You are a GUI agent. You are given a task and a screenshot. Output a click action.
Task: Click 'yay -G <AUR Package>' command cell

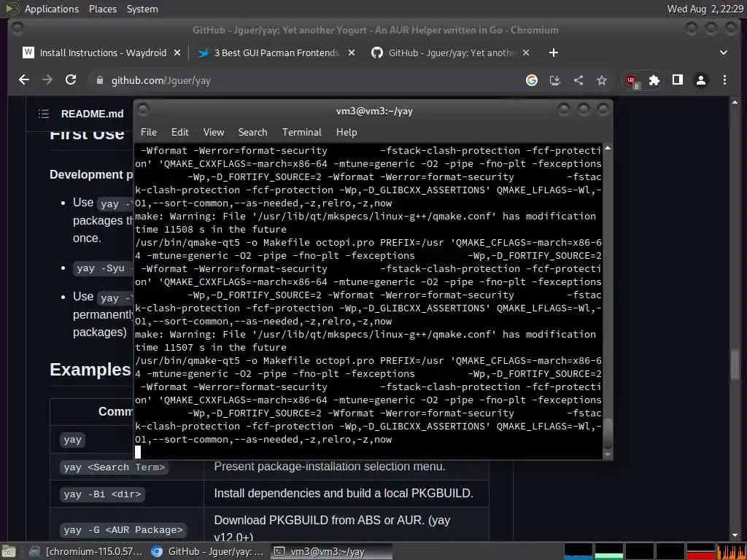[123, 530]
